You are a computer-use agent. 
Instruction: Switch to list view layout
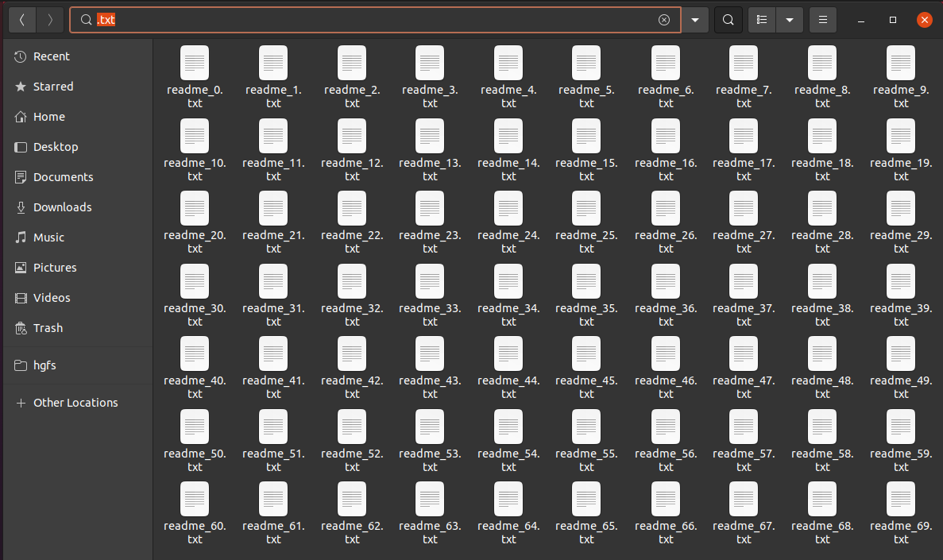pos(762,20)
